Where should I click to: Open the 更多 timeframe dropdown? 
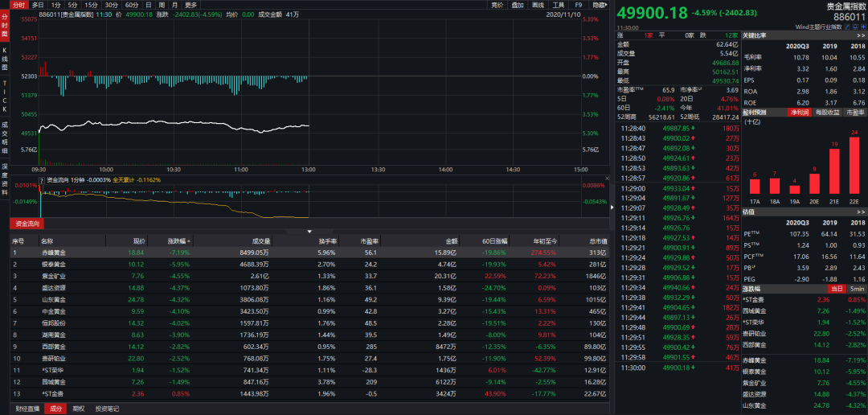click(x=190, y=5)
